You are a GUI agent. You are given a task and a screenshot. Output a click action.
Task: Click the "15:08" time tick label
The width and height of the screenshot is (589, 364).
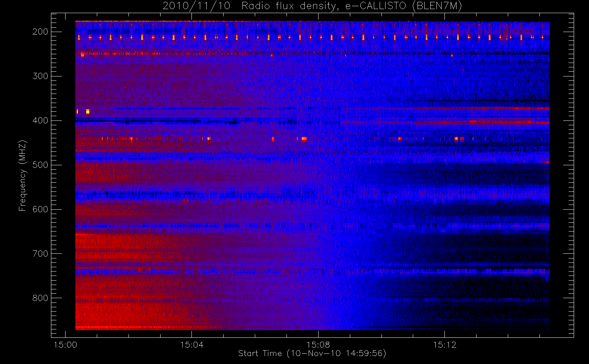coord(318,345)
